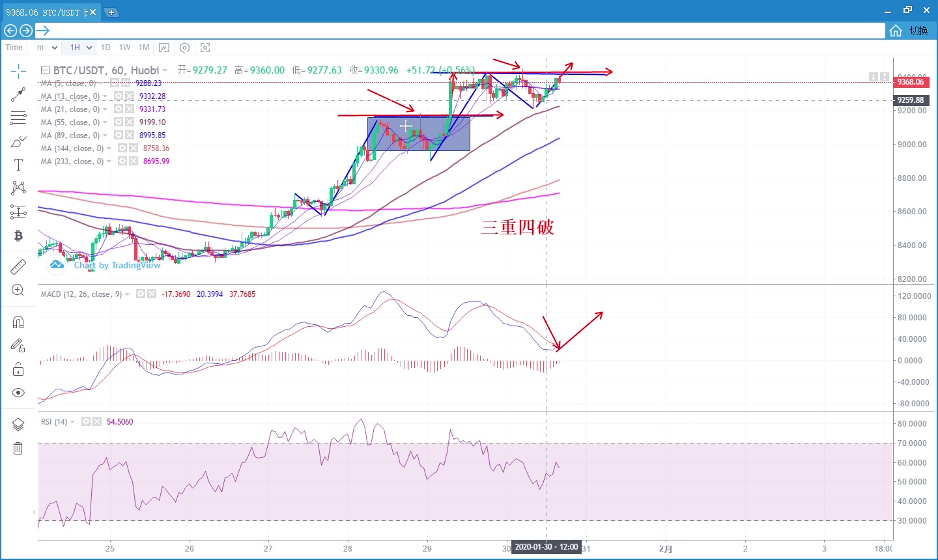
Task: Open the chart patterns tool
Action: coord(18,188)
